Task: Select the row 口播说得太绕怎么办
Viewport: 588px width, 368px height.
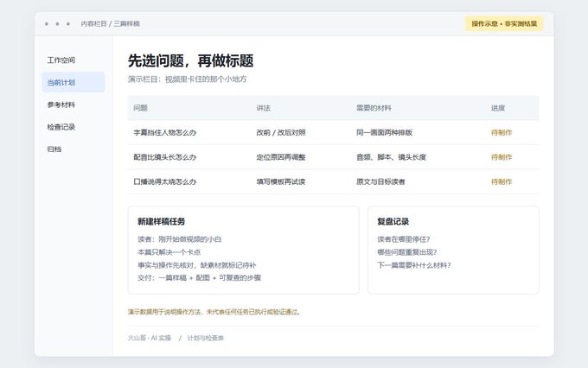Action: pos(334,181)
